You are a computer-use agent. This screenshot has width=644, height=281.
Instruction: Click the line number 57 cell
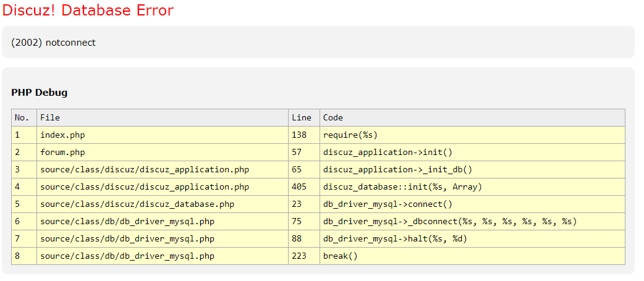pos(304,152)
